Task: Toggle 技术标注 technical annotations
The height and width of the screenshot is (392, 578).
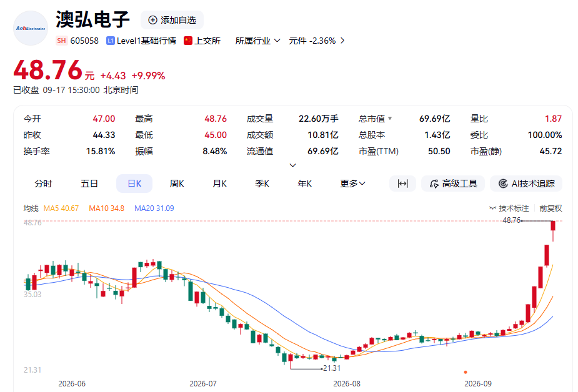Action: point(509,208)
